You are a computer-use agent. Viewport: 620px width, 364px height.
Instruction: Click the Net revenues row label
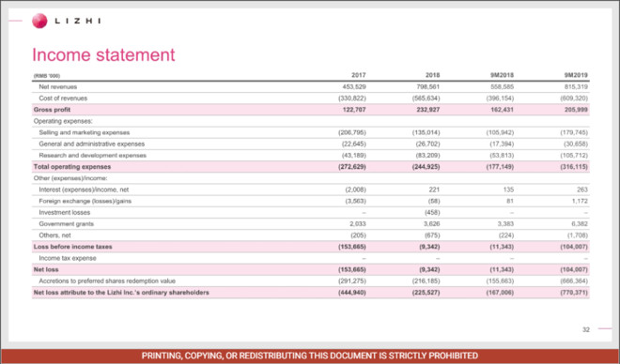pos(57,87)
